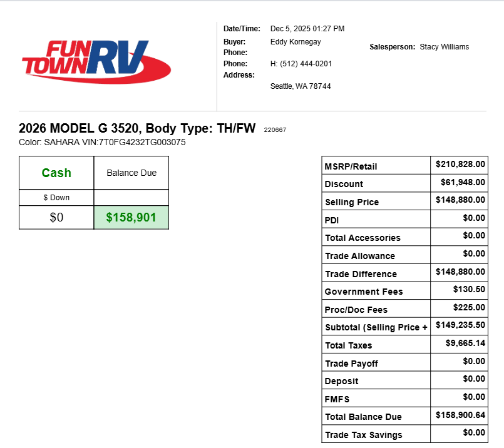Viewport: 504px width, 448px height.
Task: Click the MSRP/Retail amount $210,828.00
Action: (x=460, y=165)
